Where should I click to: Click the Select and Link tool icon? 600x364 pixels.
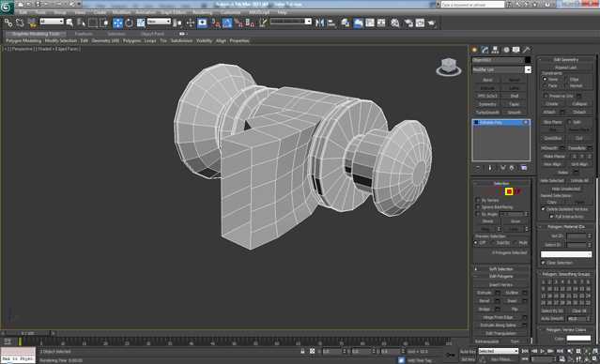8,23
